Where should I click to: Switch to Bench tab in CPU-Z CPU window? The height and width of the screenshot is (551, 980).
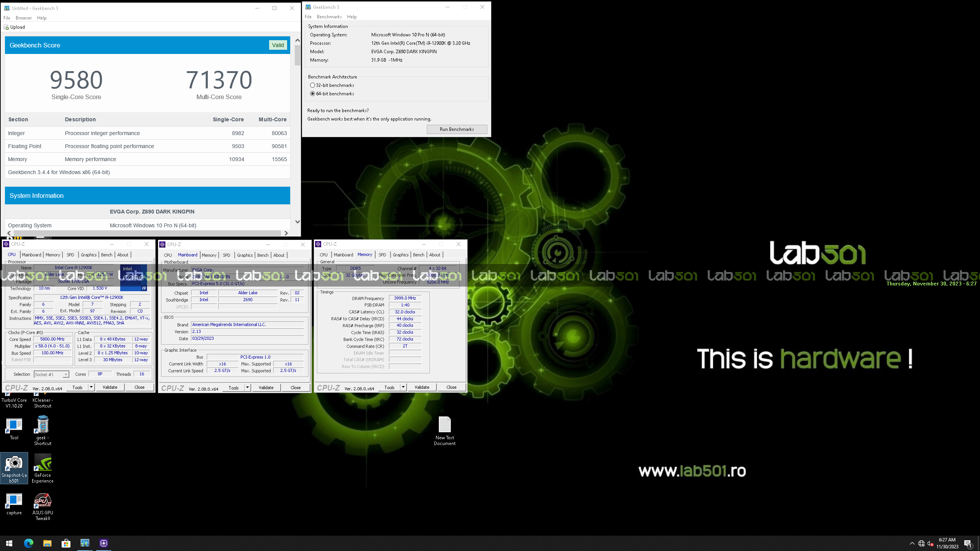click(107, 255)
